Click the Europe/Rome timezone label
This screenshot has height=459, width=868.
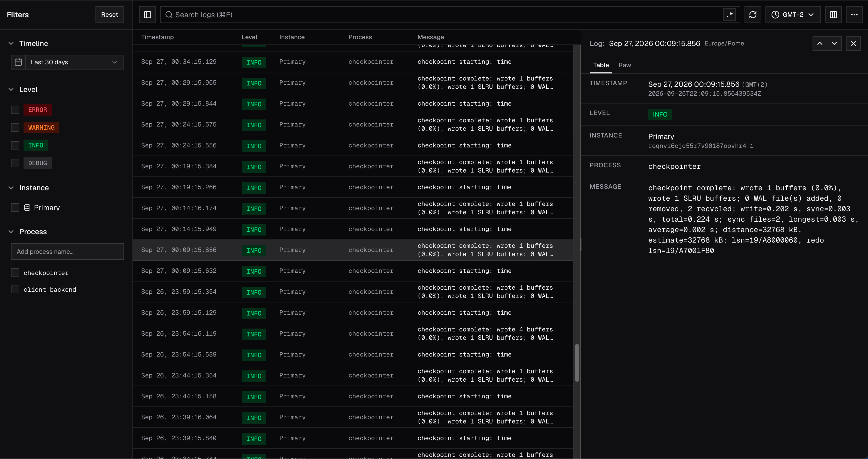(724, 43)
